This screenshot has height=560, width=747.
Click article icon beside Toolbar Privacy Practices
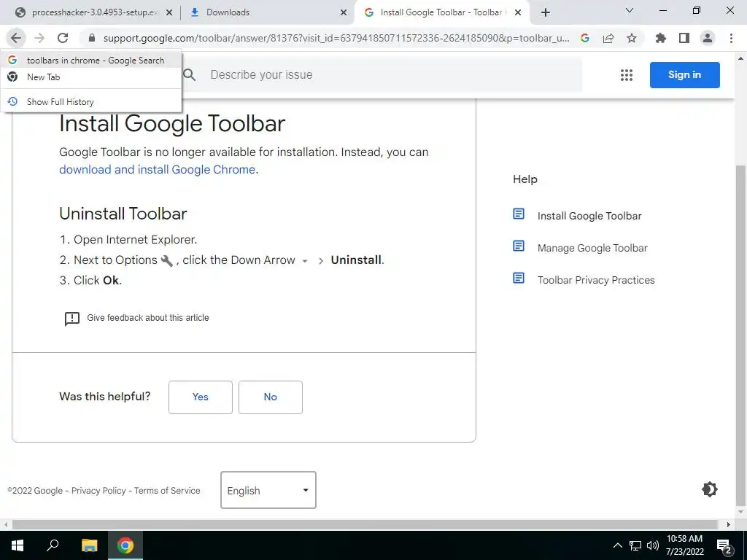(519, 278)
